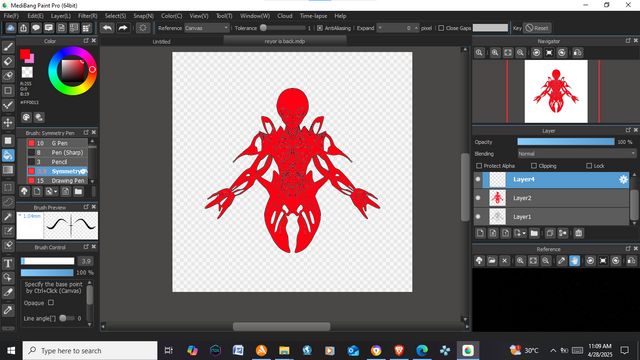Enable the Close Gaps checkbox
640x360 pixels.
pyautogui.click(x=441, y=28)
